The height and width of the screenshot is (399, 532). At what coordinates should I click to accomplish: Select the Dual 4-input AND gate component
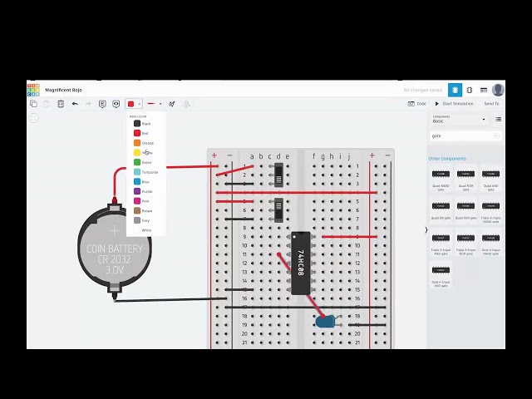(441, 276)
